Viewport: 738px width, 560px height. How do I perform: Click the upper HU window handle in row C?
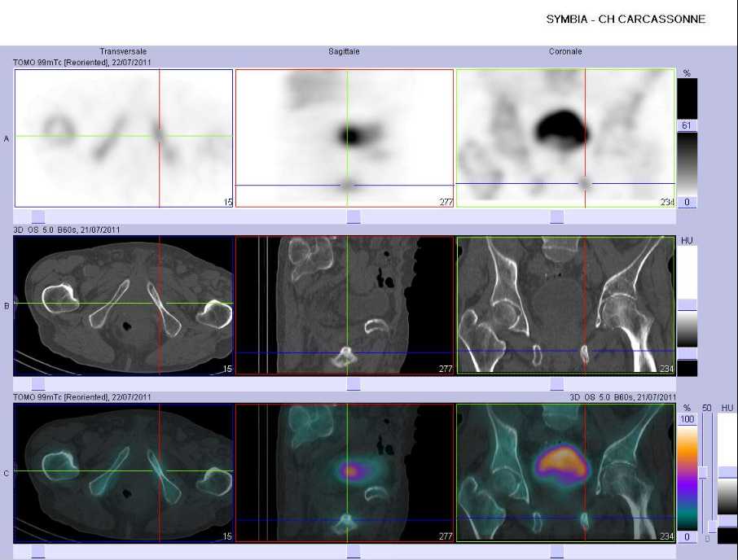[x=727, y=472]
